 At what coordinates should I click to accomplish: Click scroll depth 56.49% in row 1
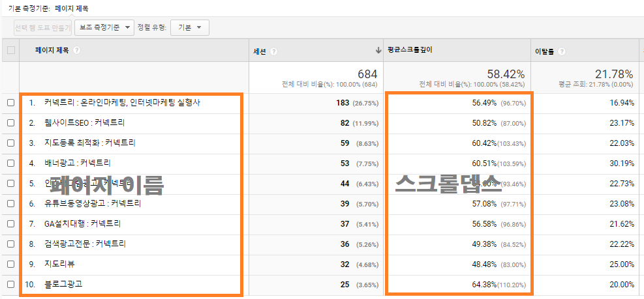484,103
